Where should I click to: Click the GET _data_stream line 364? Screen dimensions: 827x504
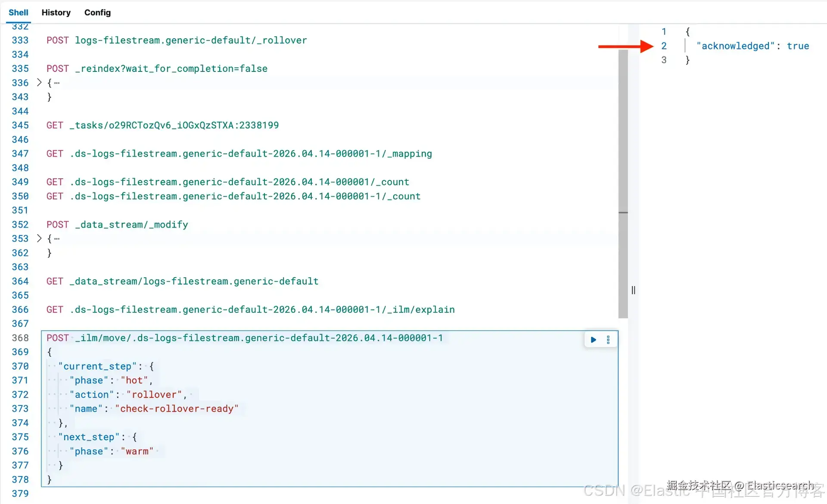(182, 281)
